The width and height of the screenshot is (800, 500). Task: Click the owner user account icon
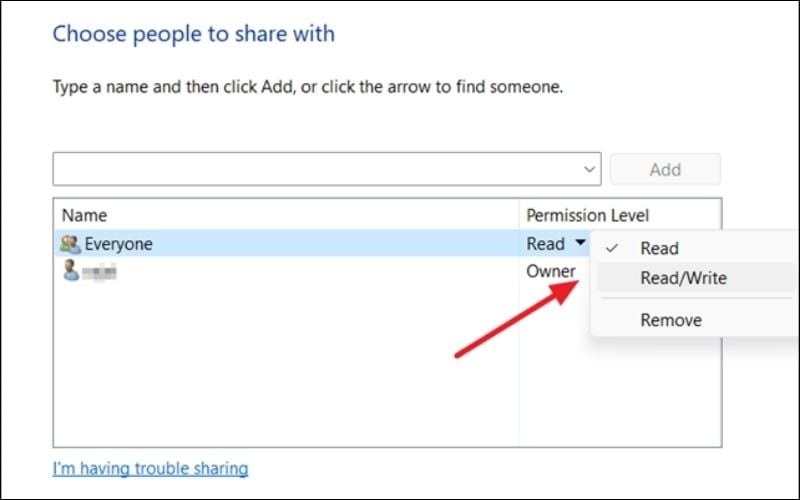70,270
